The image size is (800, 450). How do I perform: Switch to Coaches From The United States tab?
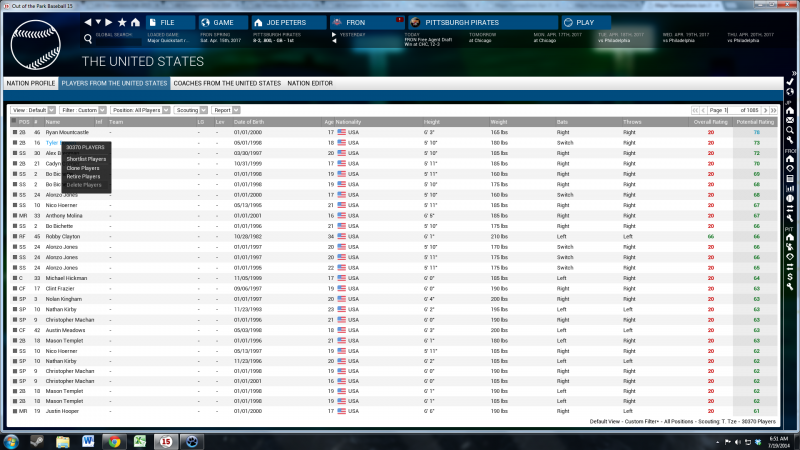[227, 83]
